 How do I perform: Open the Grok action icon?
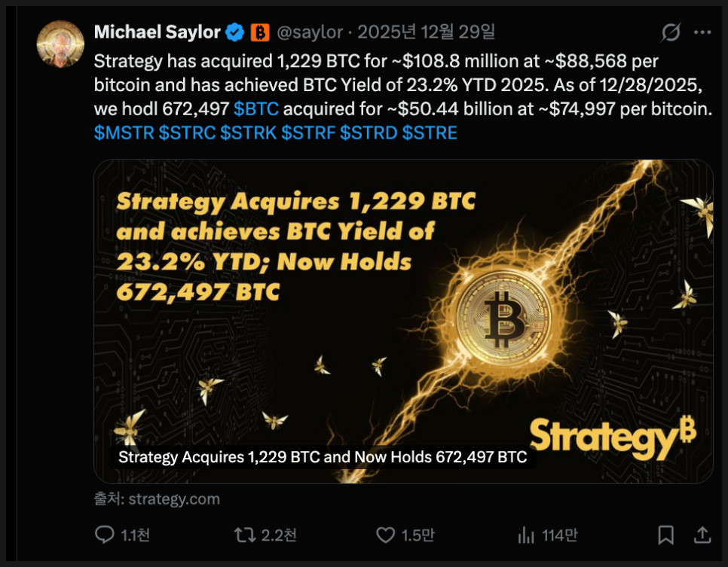[671, 32]
